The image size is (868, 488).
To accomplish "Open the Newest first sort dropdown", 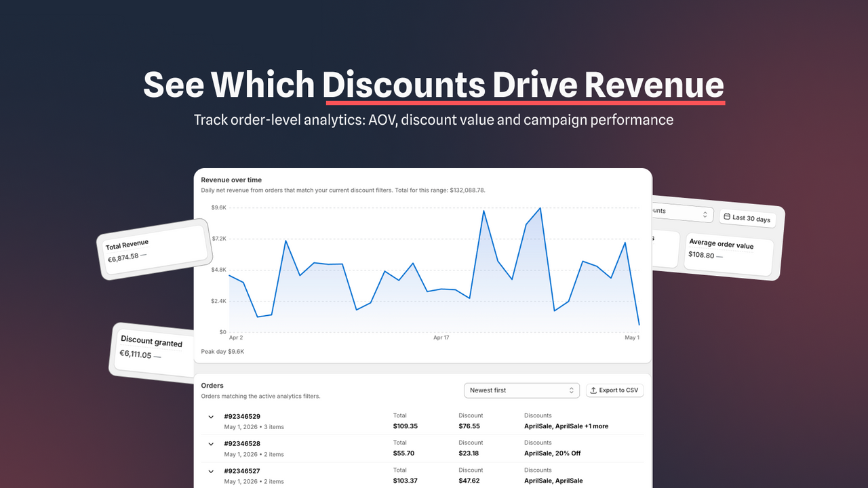I will [x=521, y=390].
